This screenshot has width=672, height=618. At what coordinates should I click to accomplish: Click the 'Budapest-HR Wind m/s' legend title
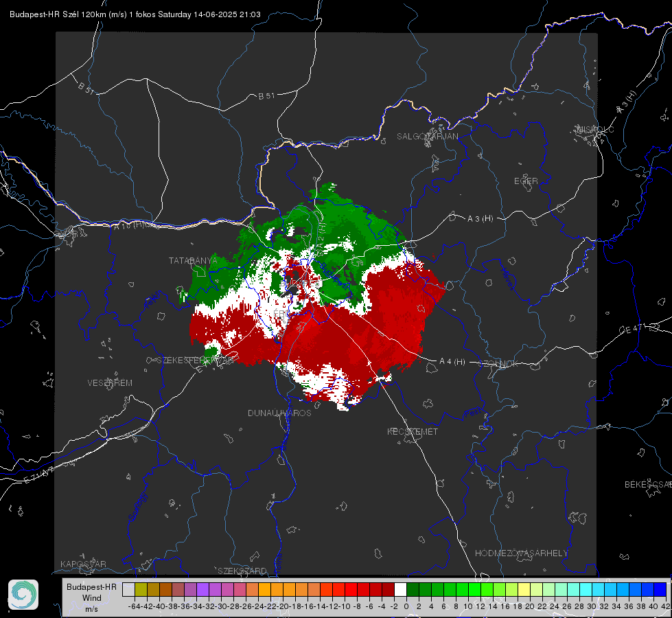coord(91,598)
